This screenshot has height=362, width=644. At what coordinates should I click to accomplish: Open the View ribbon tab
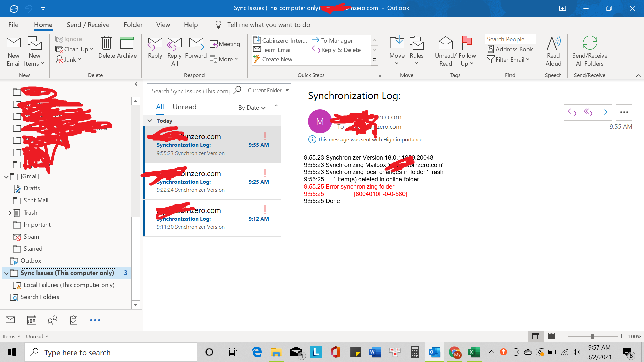pos(163,25)
